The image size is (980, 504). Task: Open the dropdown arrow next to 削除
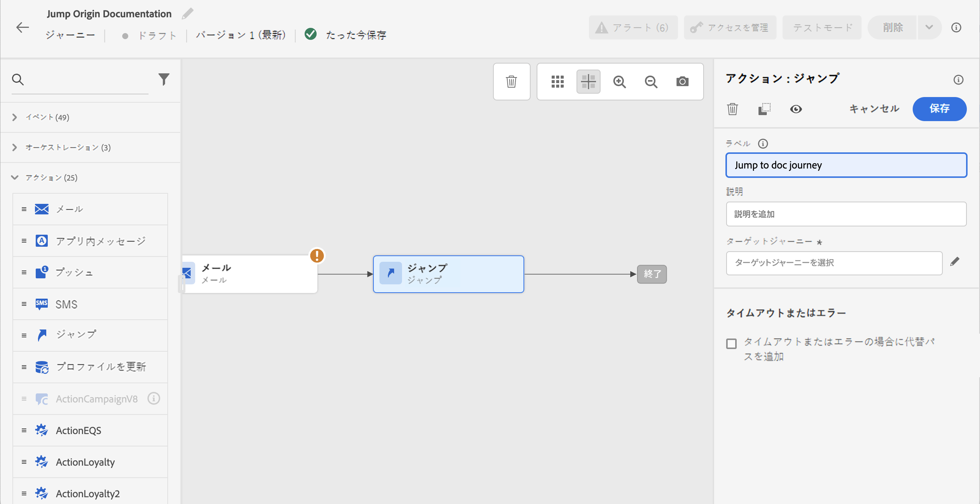(929, 27)
